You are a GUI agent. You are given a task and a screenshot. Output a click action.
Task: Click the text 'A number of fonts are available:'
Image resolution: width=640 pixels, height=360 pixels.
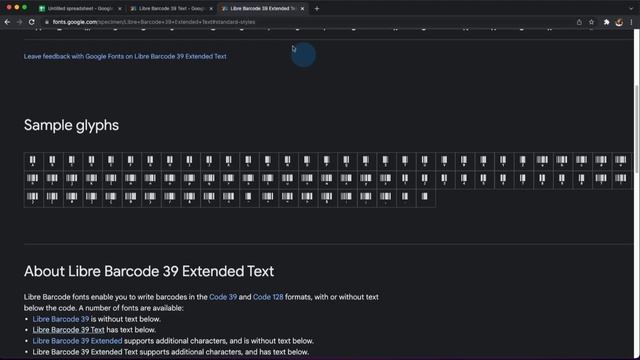(x=131, y=308)
